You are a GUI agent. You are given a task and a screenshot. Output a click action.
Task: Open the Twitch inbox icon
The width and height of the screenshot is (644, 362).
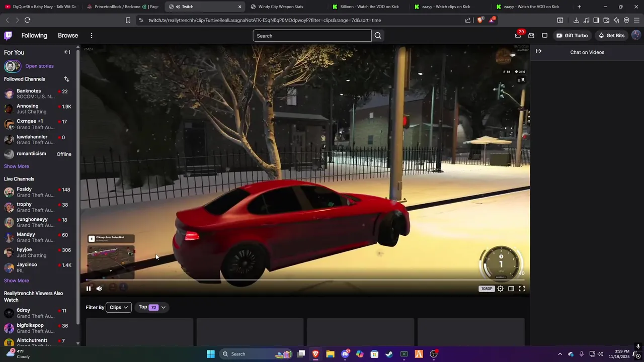coord(531,36)
